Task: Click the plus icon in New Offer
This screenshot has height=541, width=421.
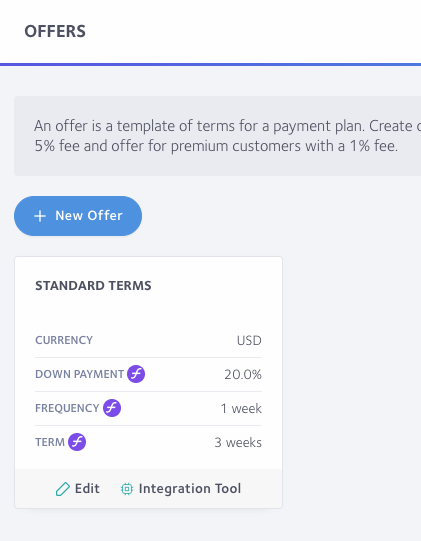Action: (40, 216)
